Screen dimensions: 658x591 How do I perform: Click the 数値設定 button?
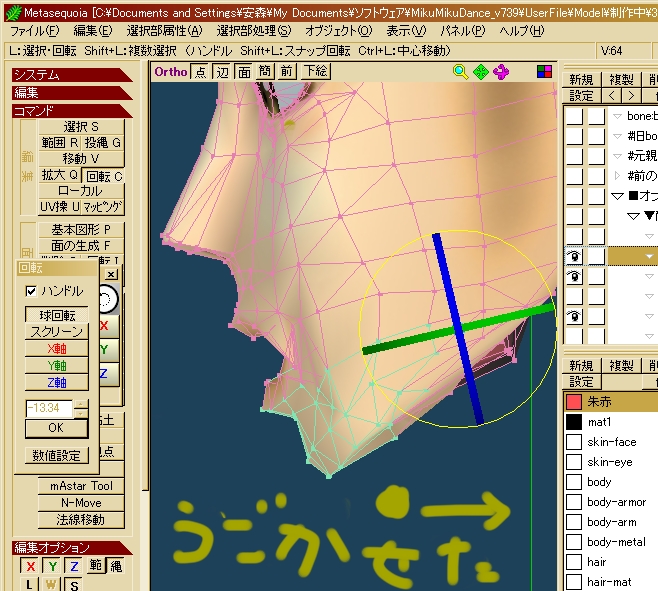56,455
